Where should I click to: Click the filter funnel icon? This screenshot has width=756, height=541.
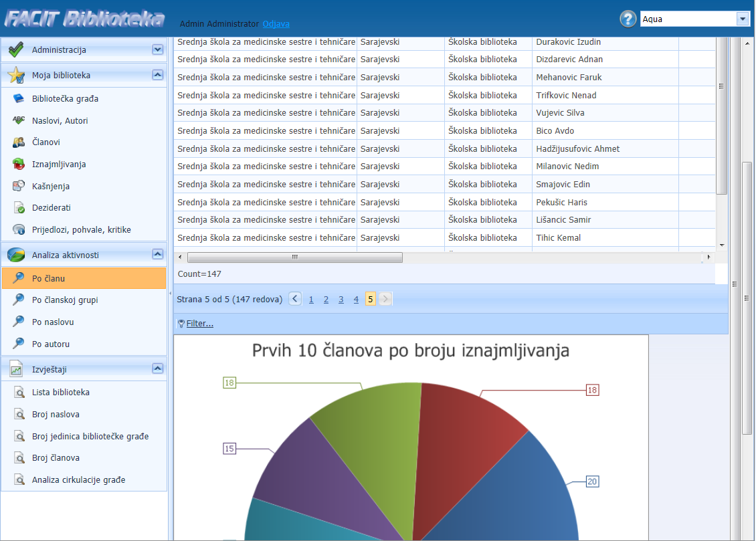point(181,324)
